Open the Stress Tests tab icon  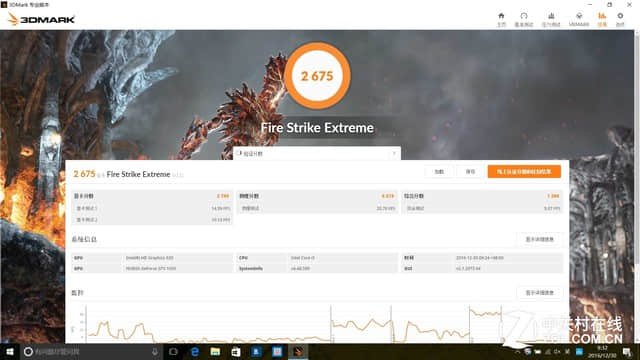551,19
